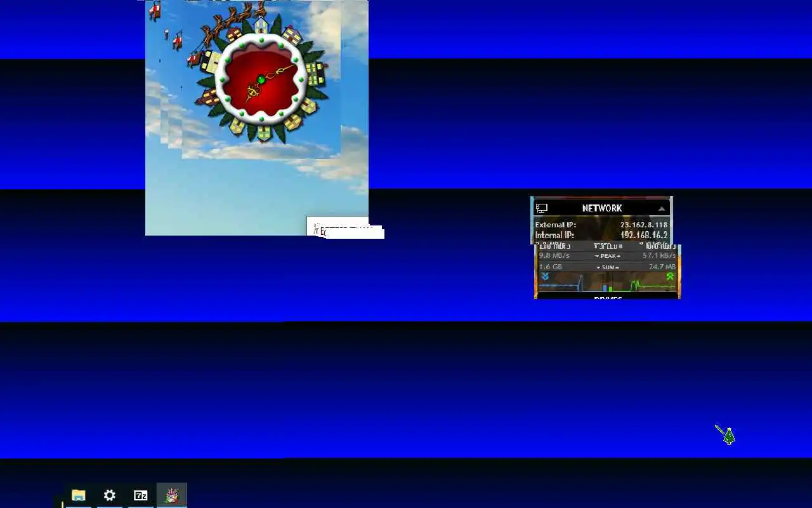The image size is (812, 508).
Task: Click the 57.1 kB/s upload peak value
Action: click(659, 255)
